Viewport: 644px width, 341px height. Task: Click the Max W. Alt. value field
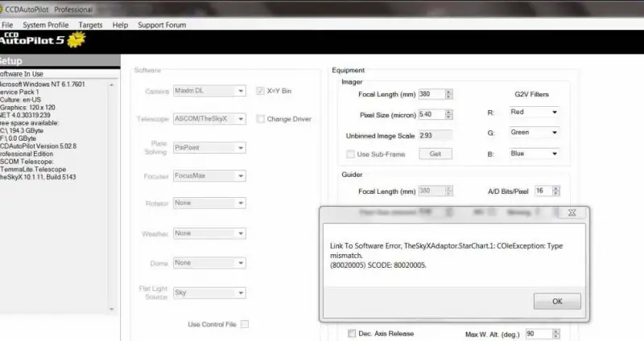coord(531,334)
